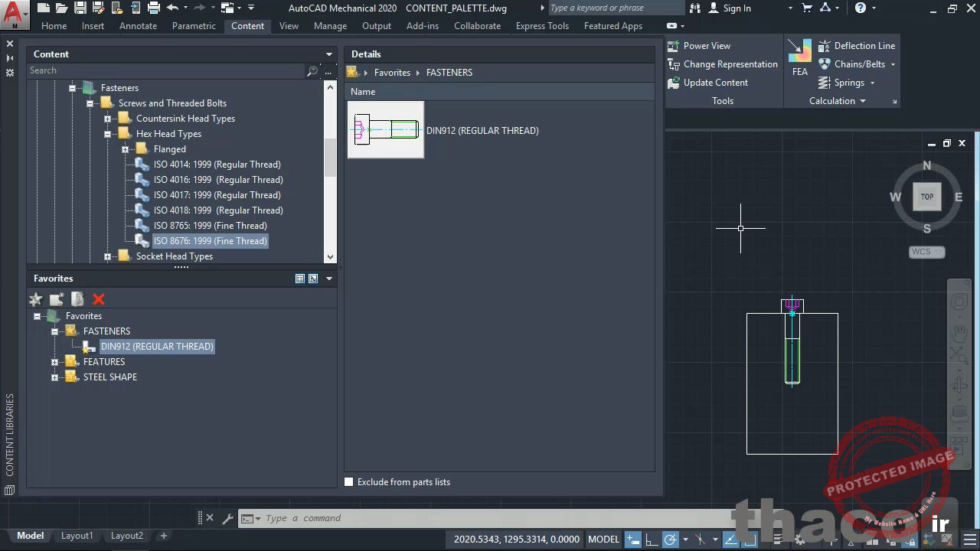Open the Content panel options dropdown arrow

(329, 54)
